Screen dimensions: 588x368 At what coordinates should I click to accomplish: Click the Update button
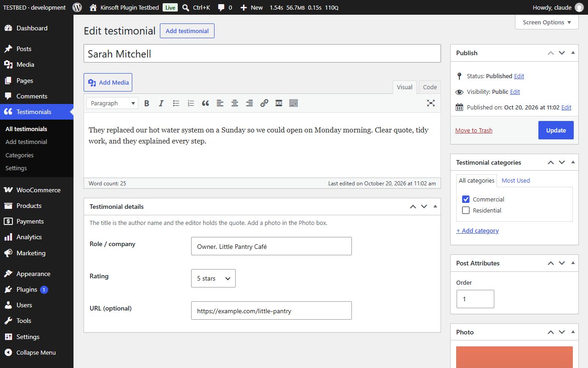click(556, 130)
